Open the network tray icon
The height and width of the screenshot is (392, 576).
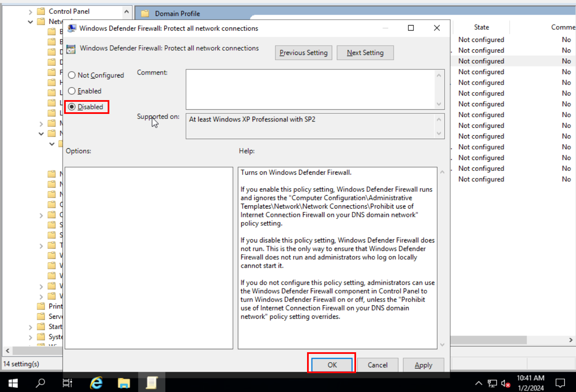point(492,383)
